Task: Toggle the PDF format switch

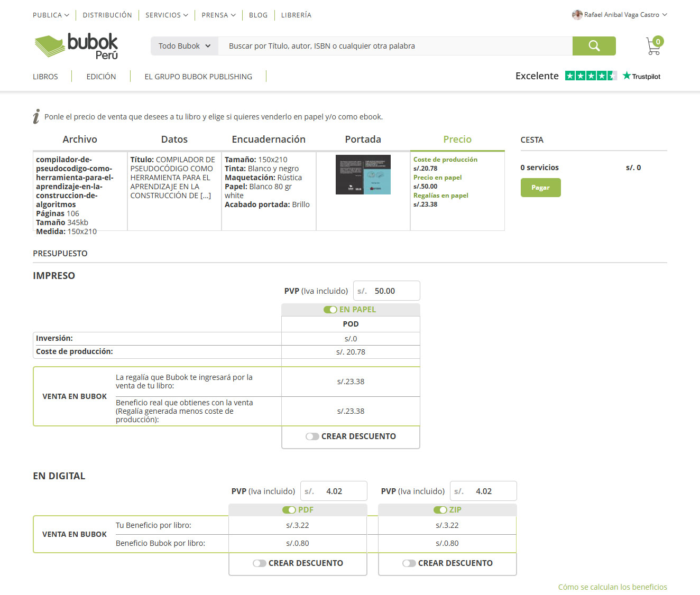Action: point(289,510)
